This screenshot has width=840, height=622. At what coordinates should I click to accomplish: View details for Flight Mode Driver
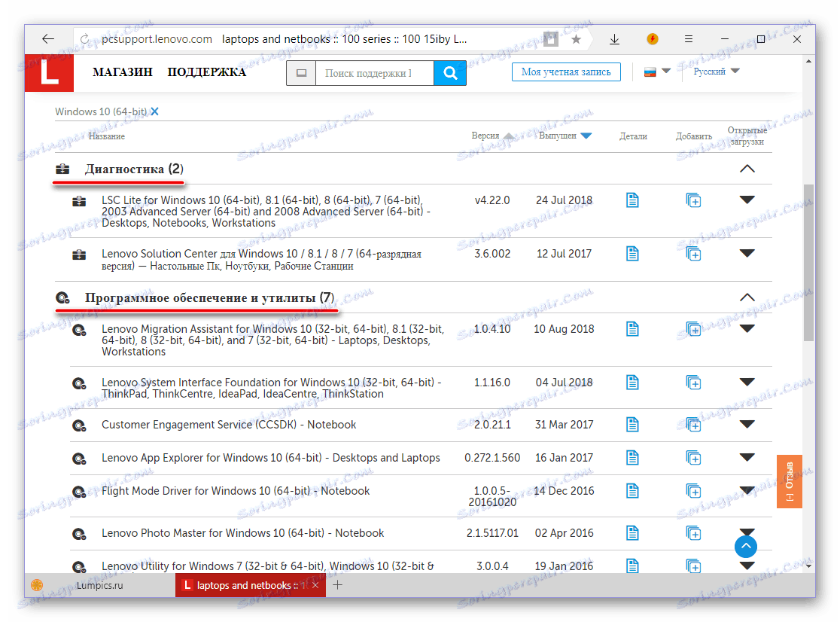coord(633,491)
